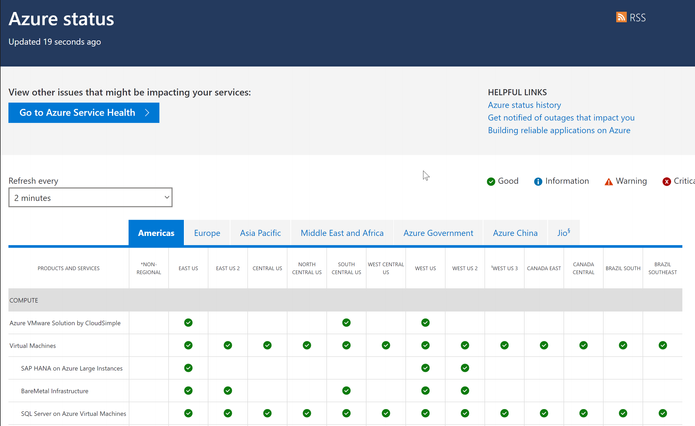Click SQL Server on Azure Virtual Machines label
This screenshot has width=695, height=426.
click(x=74, y=414)
